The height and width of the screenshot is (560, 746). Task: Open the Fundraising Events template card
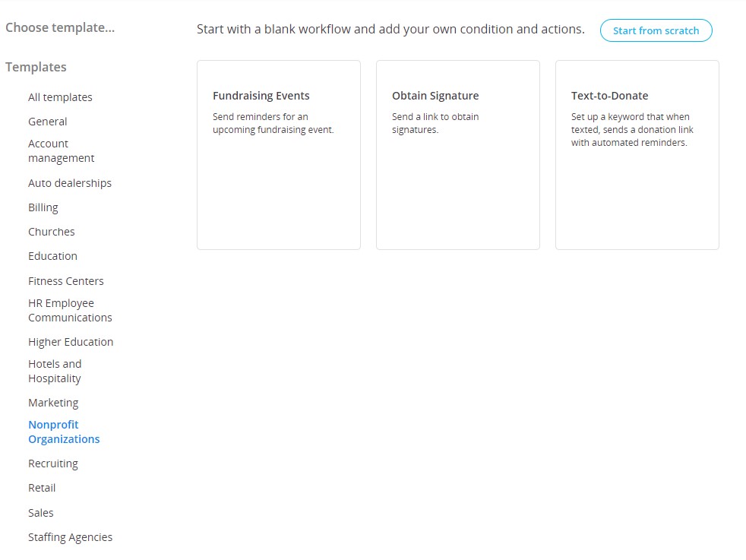[x=278, y=155]
